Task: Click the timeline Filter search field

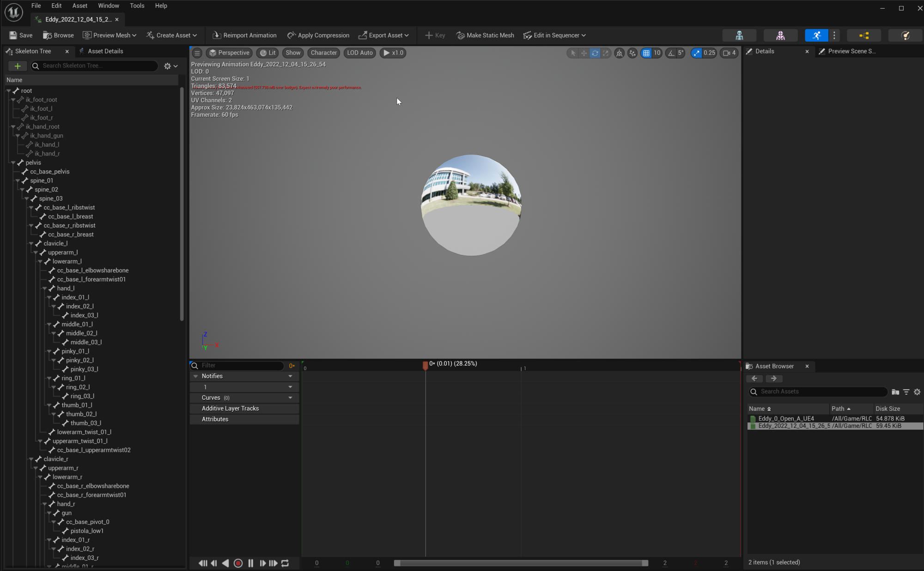Action: coord(238,366)
